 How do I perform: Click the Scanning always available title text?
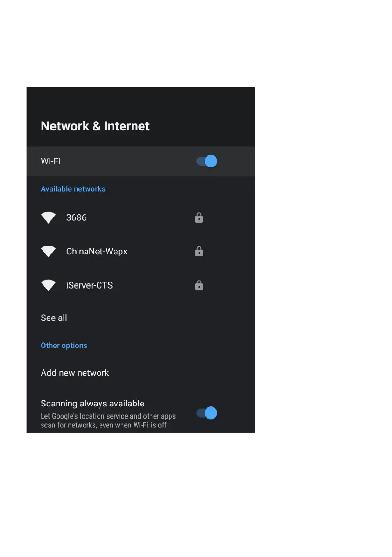(x=93, y=404)
